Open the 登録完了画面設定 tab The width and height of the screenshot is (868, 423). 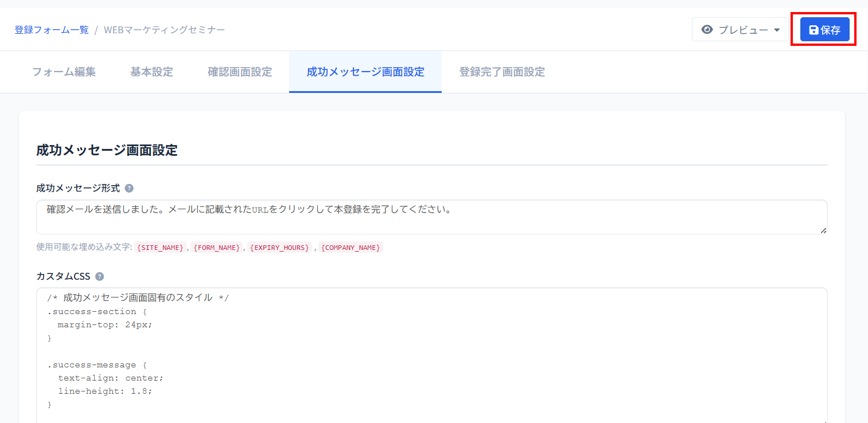pyautogui.click(x=502, y=72)
